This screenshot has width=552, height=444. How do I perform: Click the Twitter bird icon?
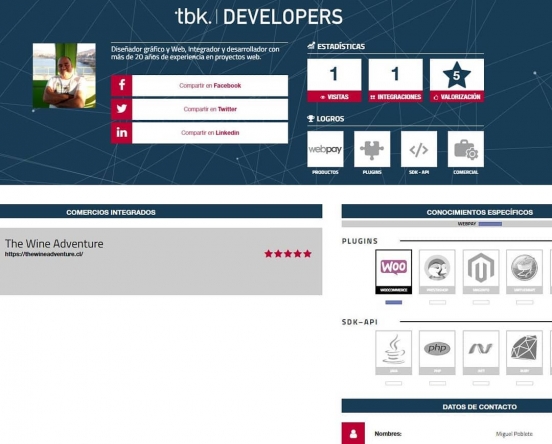(x=121, y=109)
